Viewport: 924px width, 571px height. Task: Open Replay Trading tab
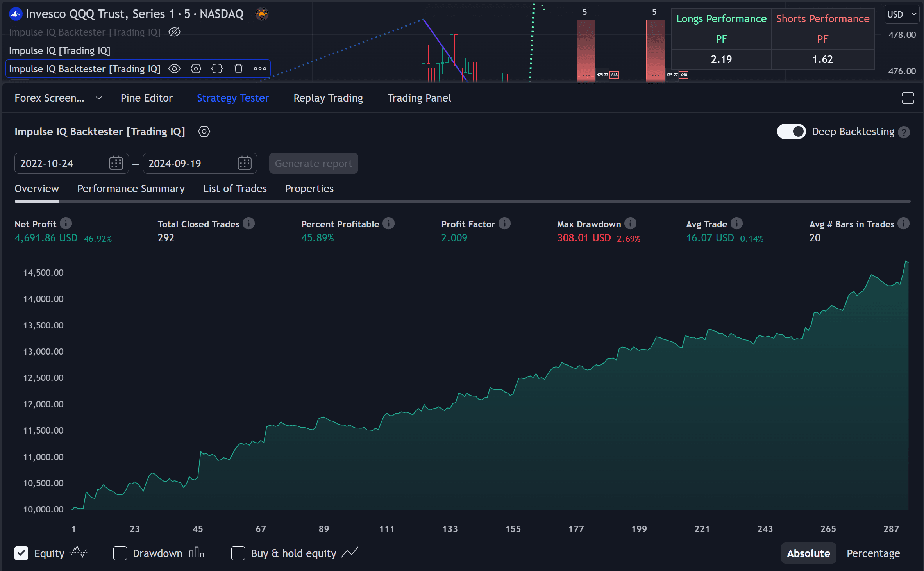pos(328,98)
